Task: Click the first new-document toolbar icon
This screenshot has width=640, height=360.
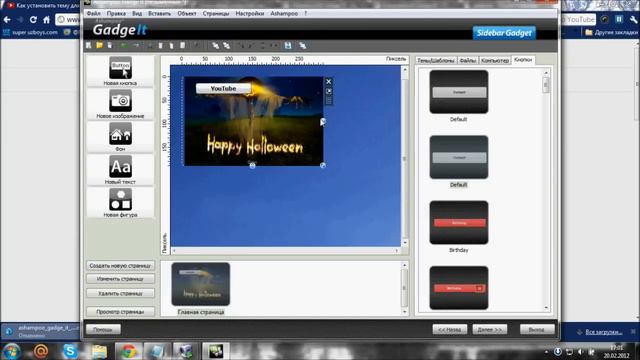Action: point(89,45)
